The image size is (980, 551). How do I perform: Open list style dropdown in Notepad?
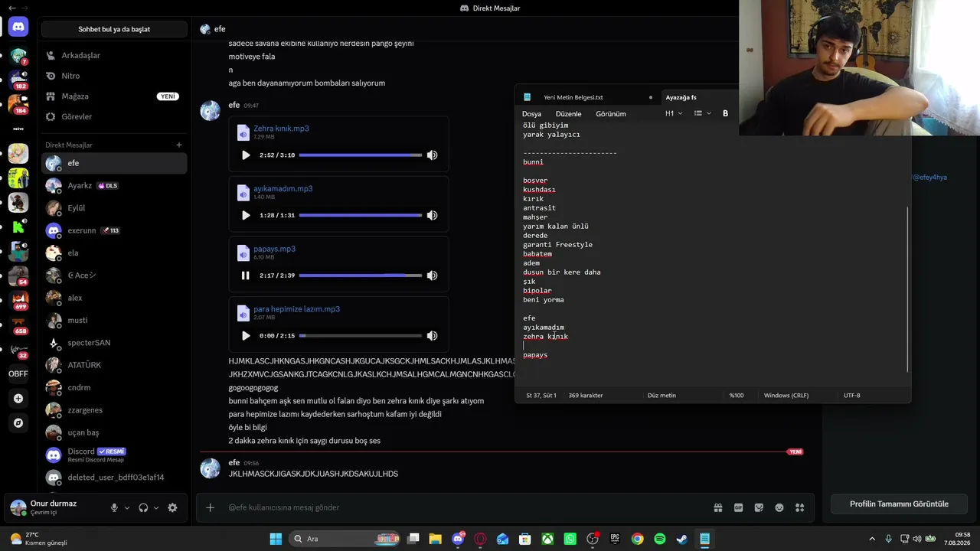point(703,113)
